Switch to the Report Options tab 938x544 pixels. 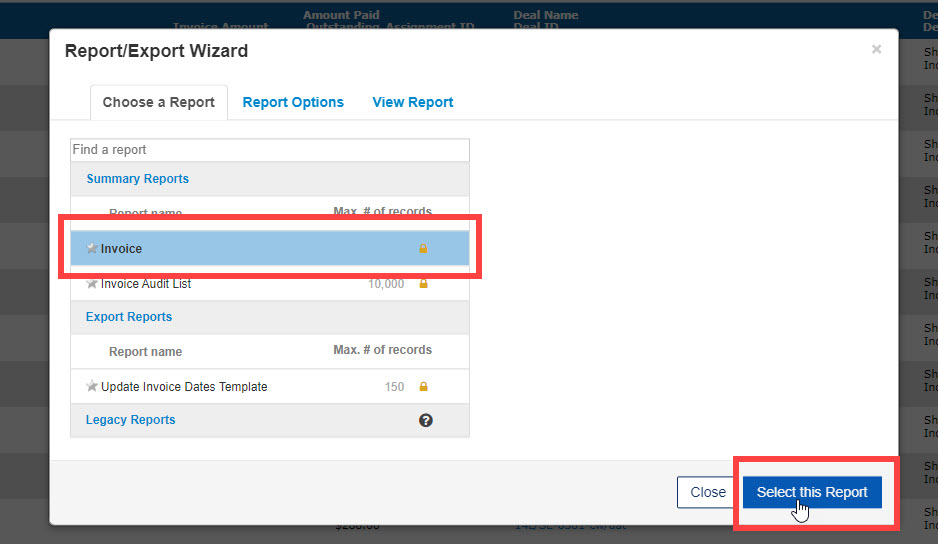coord(293,102)
